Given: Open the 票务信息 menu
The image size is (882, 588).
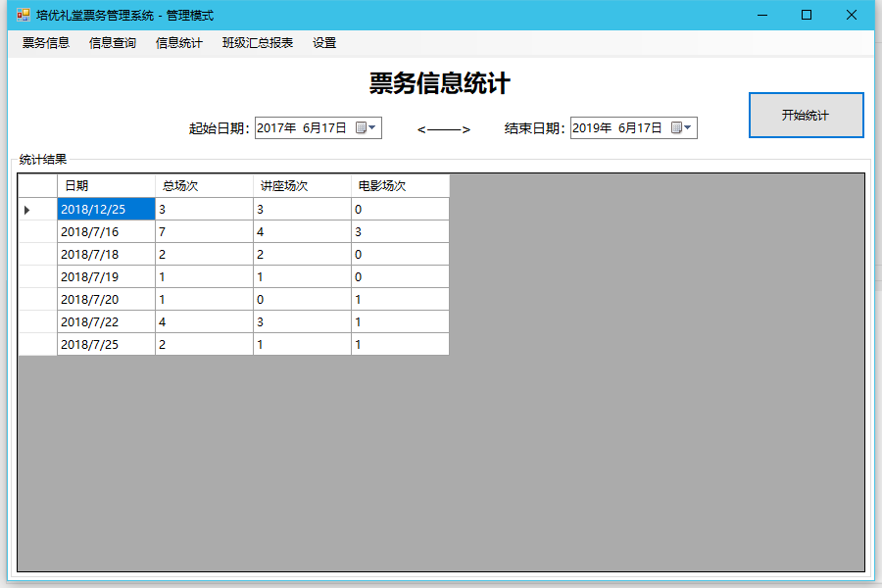Looking at the screenshot, I should (x=46, y=43).
